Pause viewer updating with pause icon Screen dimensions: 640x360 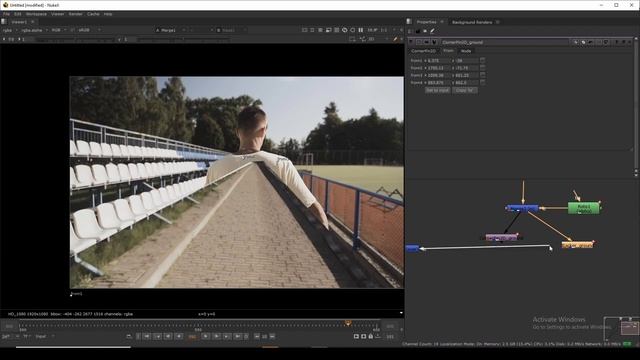pos(361,30)
